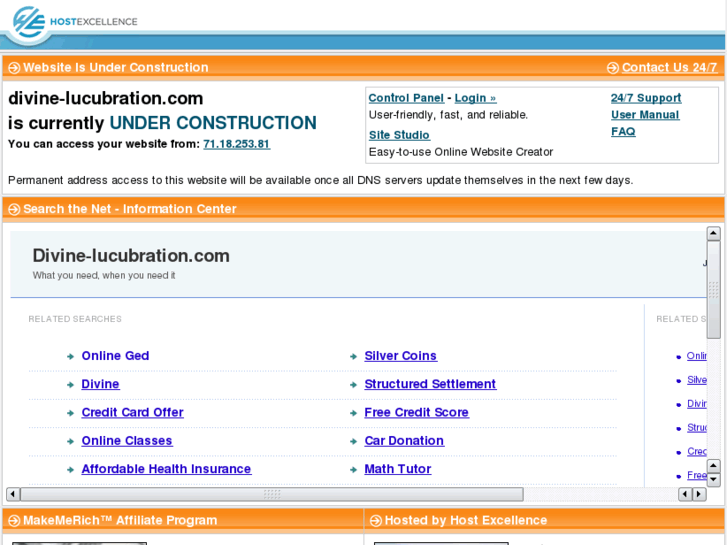
Task: Open the Free Credit Score related search
Action: 416,412
